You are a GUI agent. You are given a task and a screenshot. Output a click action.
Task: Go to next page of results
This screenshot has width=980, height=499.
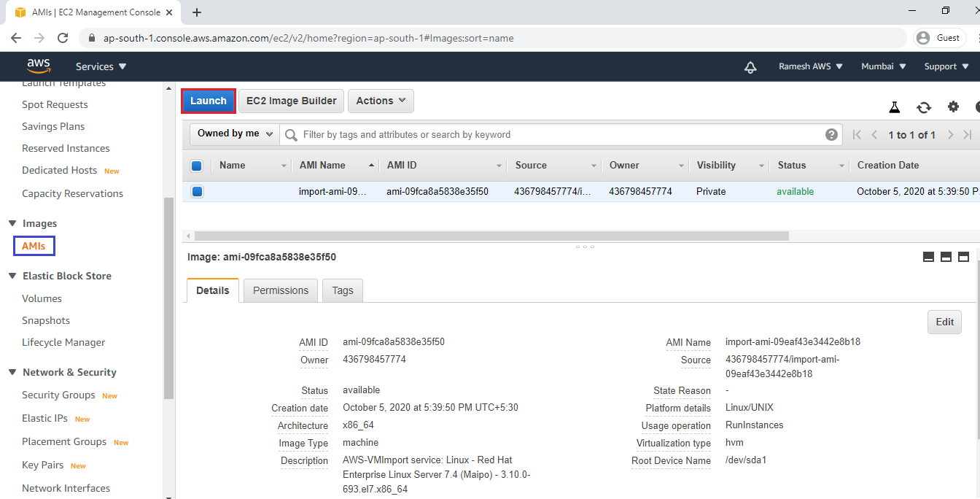coord(951,134)
